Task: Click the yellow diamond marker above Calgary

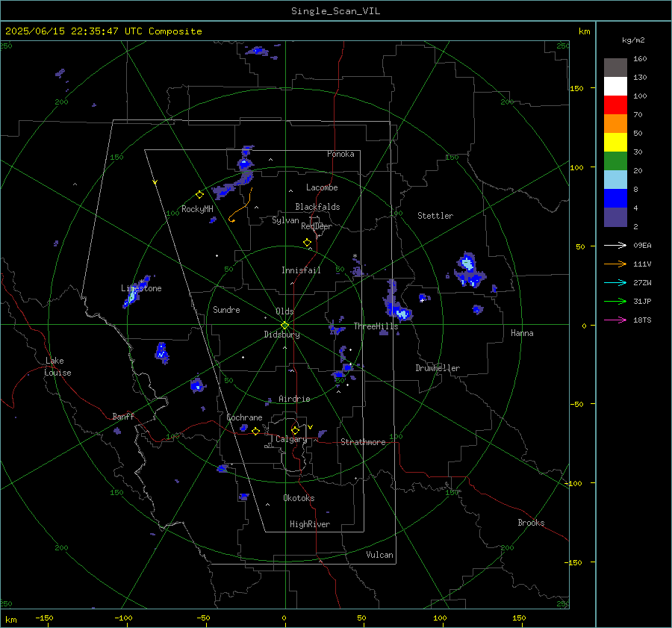Action: [x=295, y=430]
